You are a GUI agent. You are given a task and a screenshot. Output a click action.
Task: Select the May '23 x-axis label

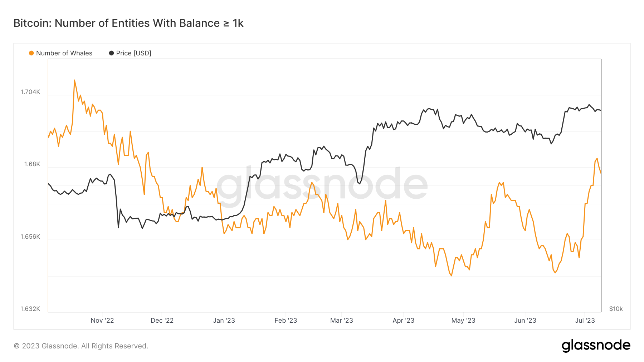tap(463, 321)
